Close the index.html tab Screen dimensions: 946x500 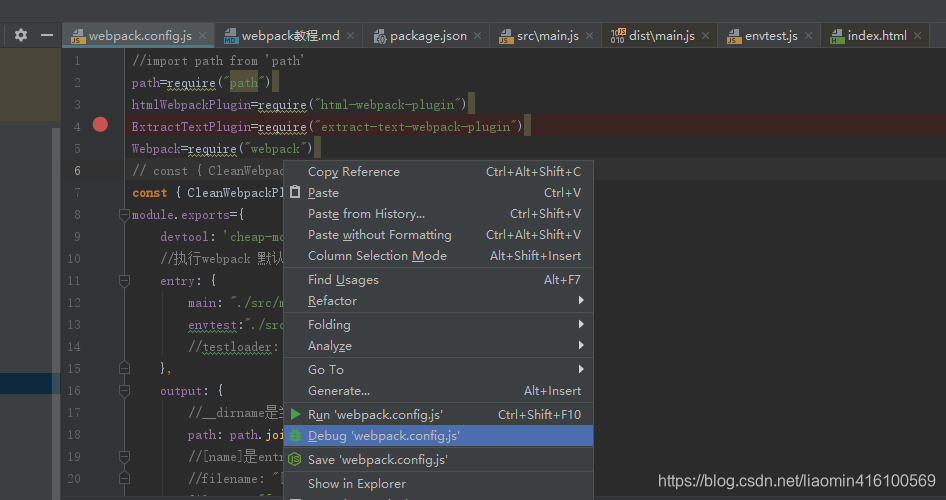tap(918, 36)
